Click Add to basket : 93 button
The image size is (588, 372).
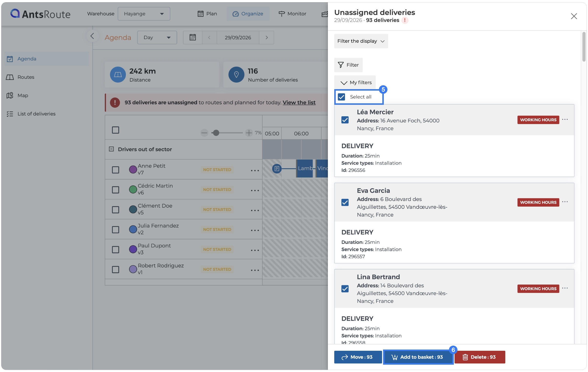tap(418, 357)
